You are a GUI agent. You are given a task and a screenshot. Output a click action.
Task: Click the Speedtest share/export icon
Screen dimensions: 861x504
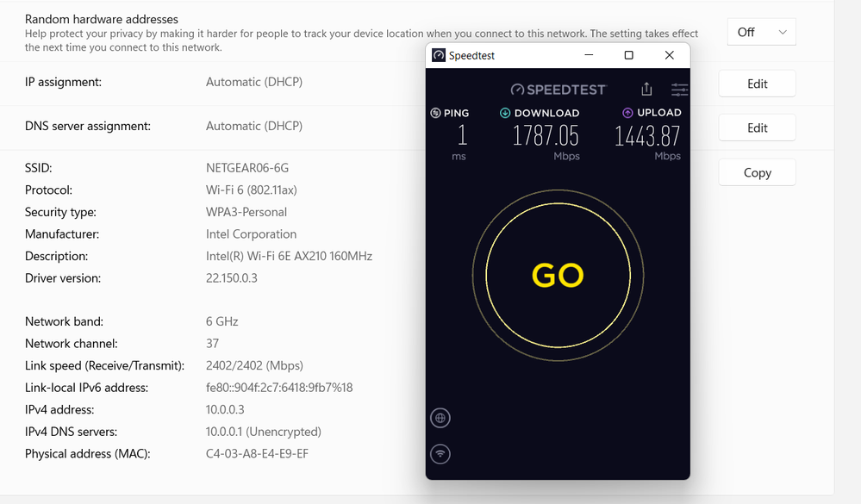pos(647,89)
